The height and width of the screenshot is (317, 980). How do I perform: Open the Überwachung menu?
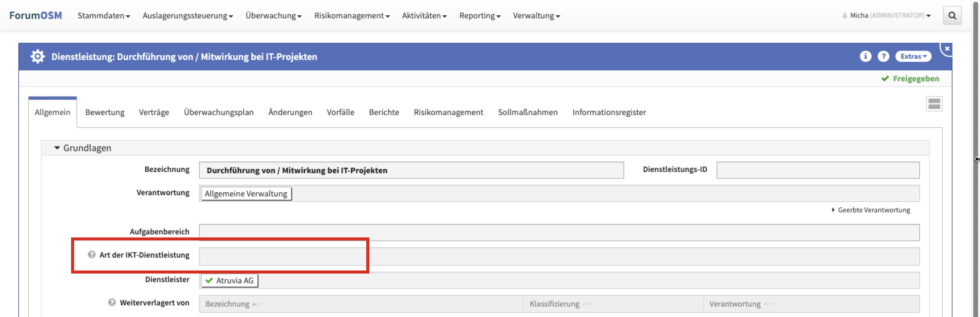273,16
